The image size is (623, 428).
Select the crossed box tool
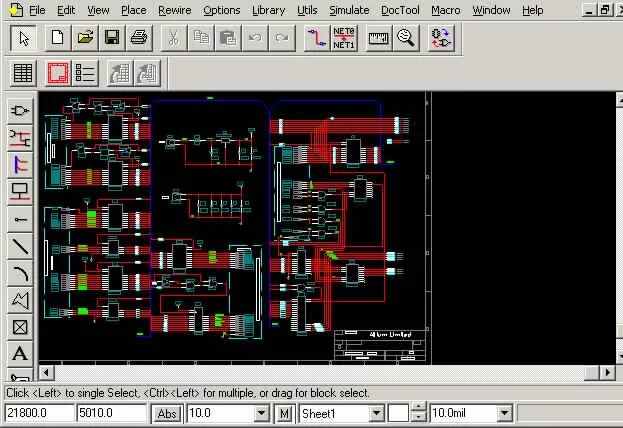click(20, 327)
